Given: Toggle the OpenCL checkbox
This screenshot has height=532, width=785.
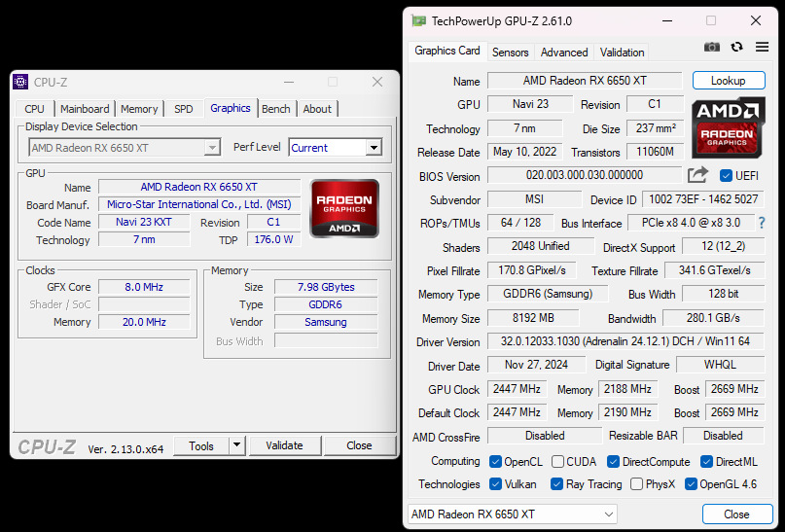Looking at the screenshot, I should 495,461.
